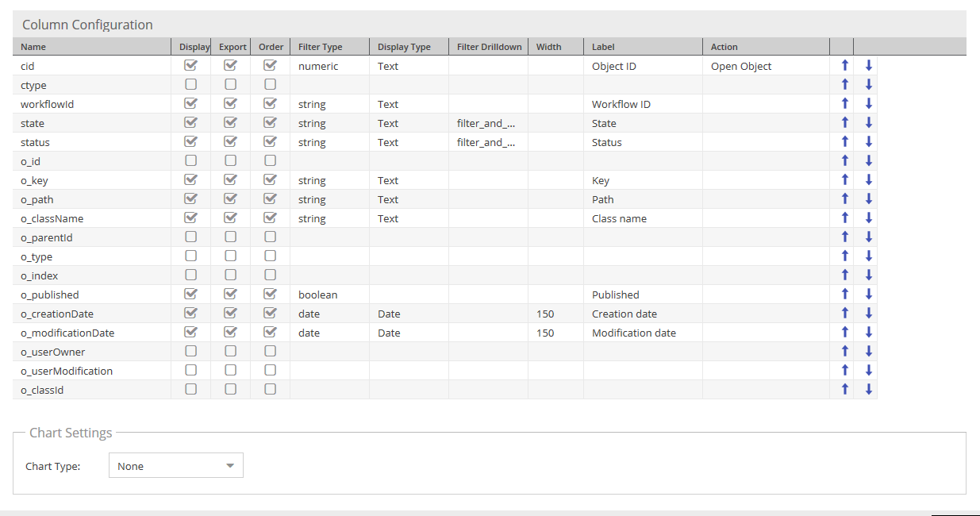980x516 pixels.
Task: Move the o_modificationDate row down
Action: (x=869, y=333)
